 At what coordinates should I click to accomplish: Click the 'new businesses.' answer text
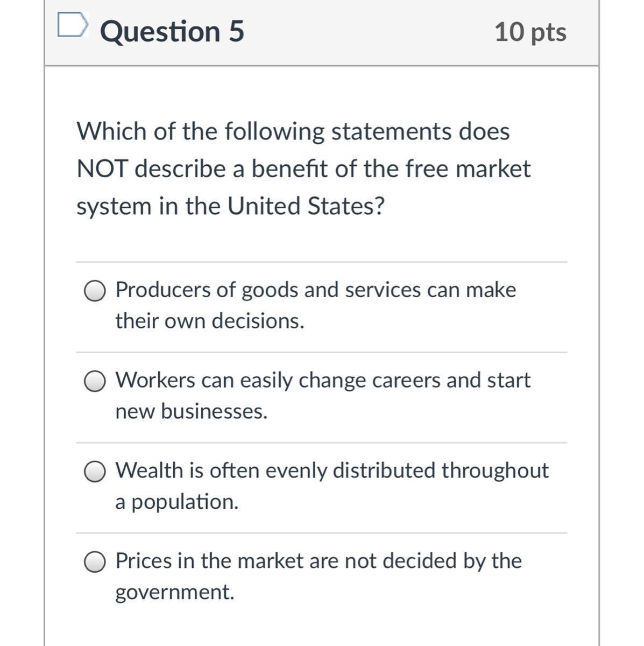point(192,412)
